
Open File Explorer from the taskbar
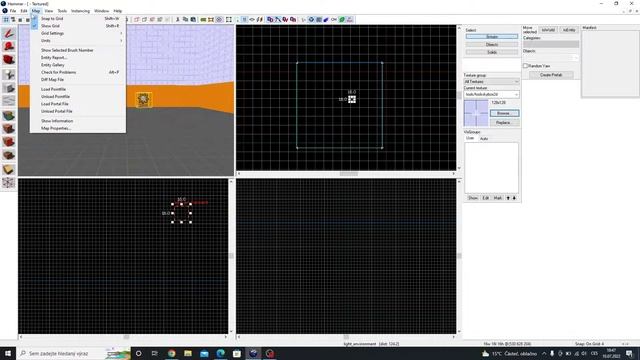pyautogui.click(x=188, y=353)
